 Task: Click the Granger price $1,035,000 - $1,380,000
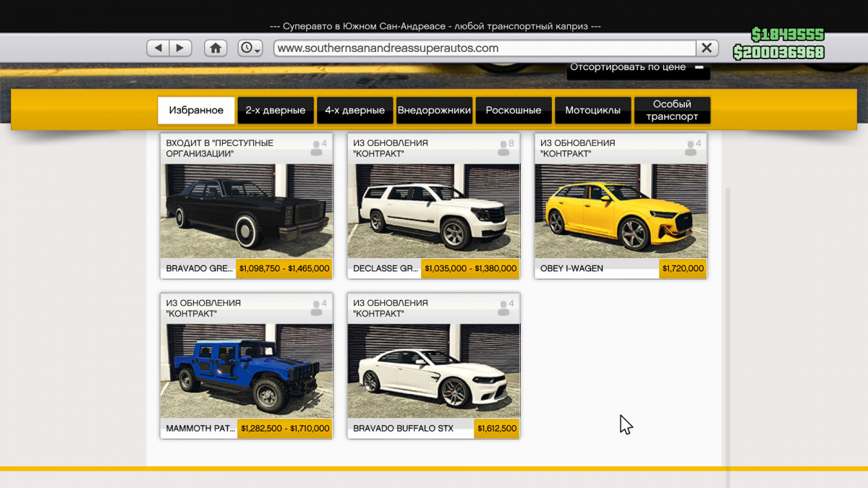pos(470,268)
